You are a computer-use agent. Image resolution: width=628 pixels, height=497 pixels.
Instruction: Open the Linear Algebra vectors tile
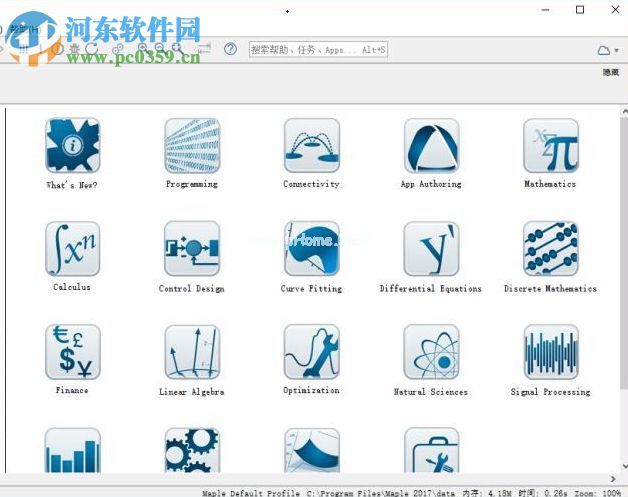click(192, 352)
